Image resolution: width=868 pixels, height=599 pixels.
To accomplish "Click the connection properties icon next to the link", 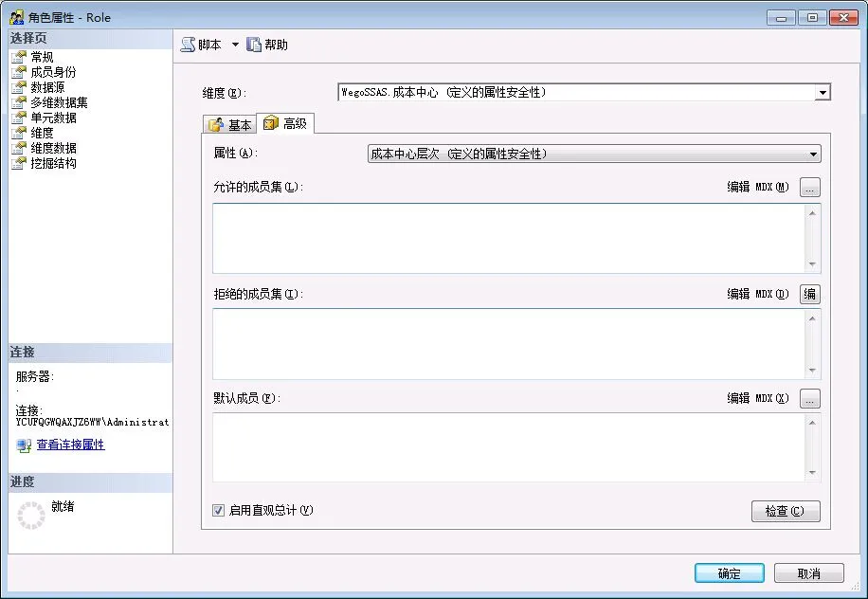I will click(x=24, y=445).
